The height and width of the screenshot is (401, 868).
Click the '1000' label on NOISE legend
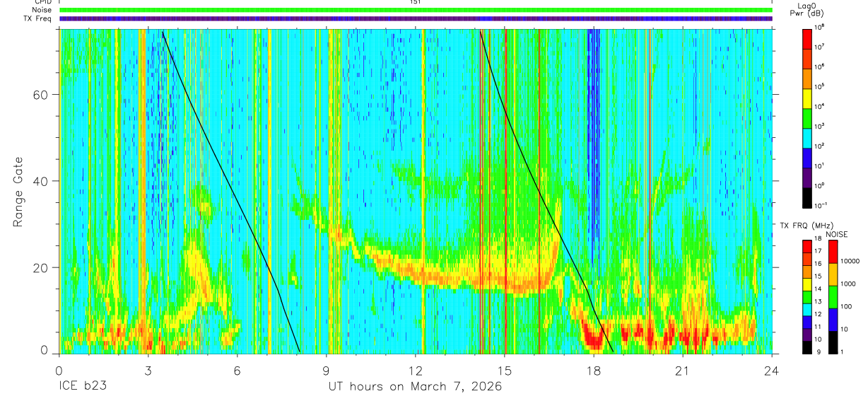tap(848, 284)
